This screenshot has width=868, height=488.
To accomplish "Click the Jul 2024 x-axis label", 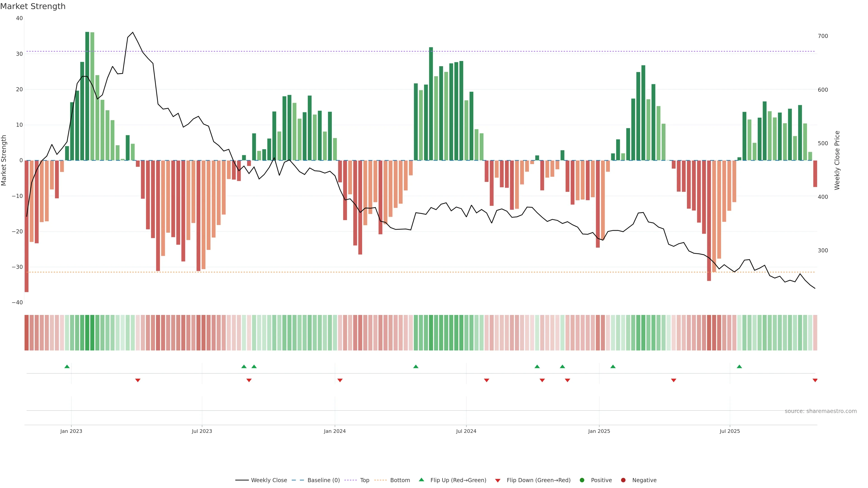I will 466,431.
